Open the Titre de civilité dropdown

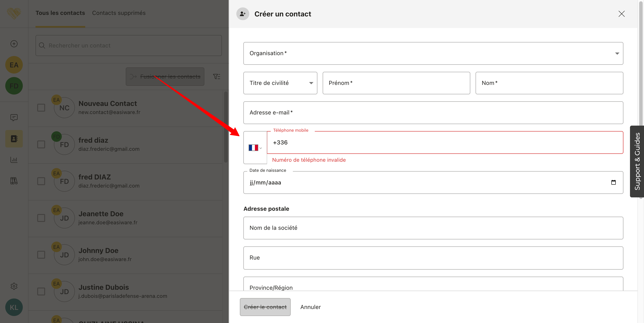(x=280, y=83)
